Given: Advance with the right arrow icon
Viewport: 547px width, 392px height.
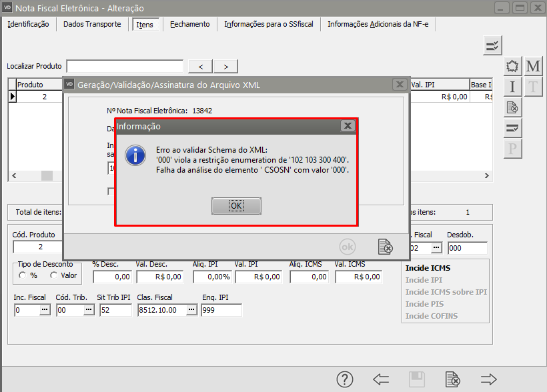Looking at the screenshot, I should pos(489,379).
